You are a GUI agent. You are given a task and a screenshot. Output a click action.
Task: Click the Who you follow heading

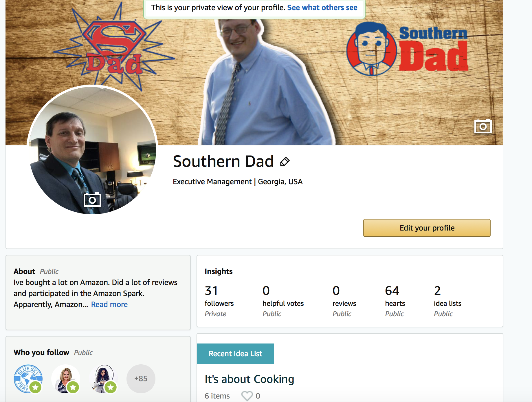tap(41, 352)
